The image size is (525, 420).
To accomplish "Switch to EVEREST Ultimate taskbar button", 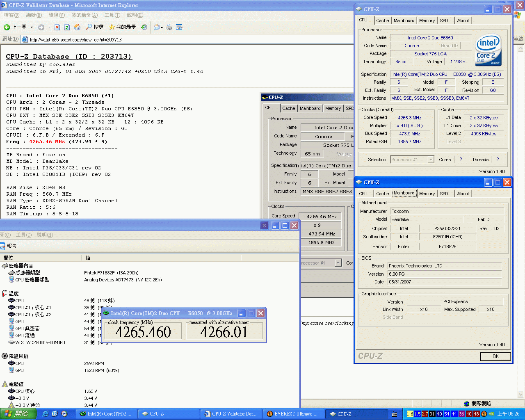I will tap(293, 414).
